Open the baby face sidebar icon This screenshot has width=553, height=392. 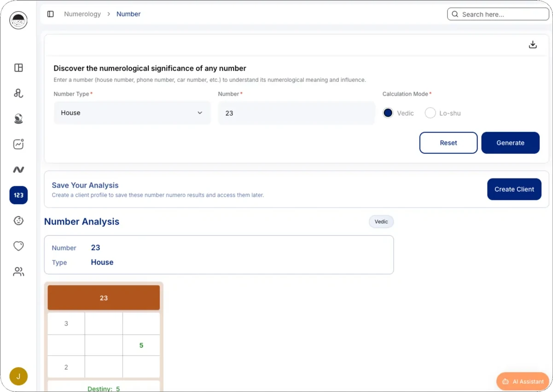click(18, 221)
